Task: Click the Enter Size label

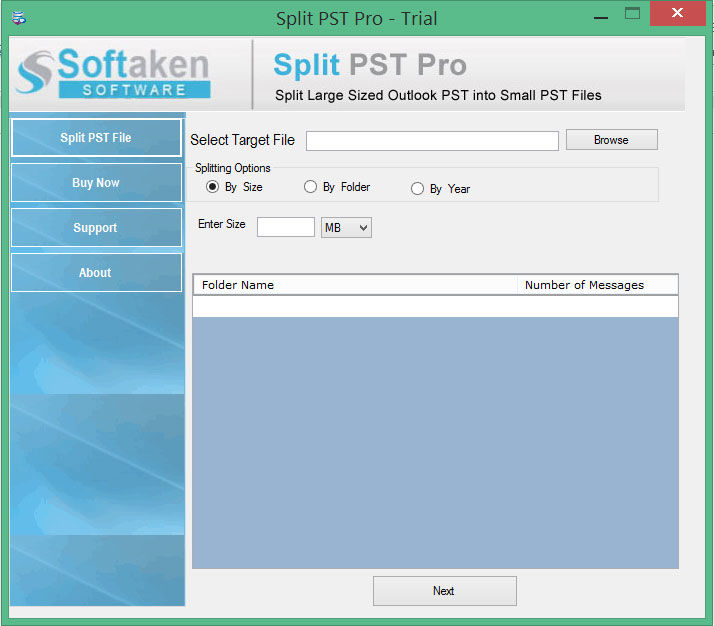Action: [x=222, y=224]
